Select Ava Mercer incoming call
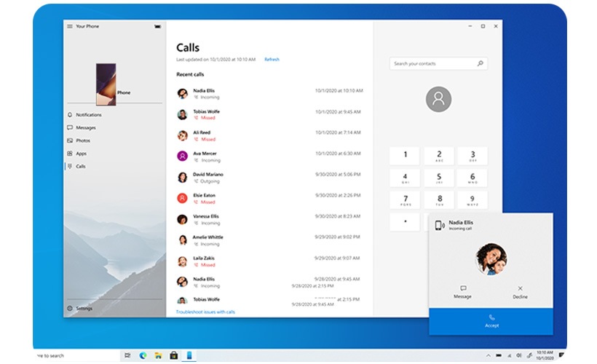 [269, 157]
